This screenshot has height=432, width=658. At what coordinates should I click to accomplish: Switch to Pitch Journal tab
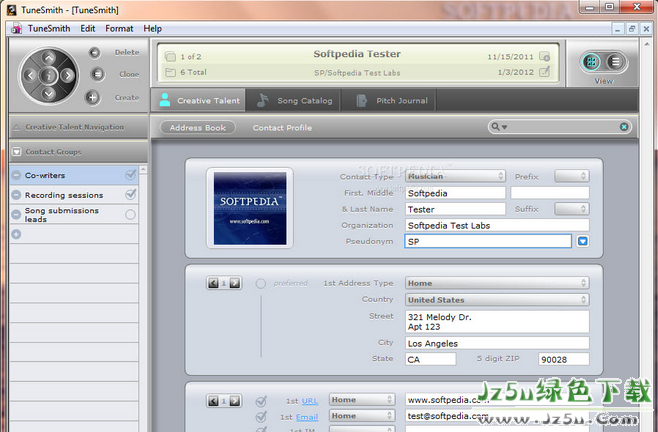click(x=391, y=100)
